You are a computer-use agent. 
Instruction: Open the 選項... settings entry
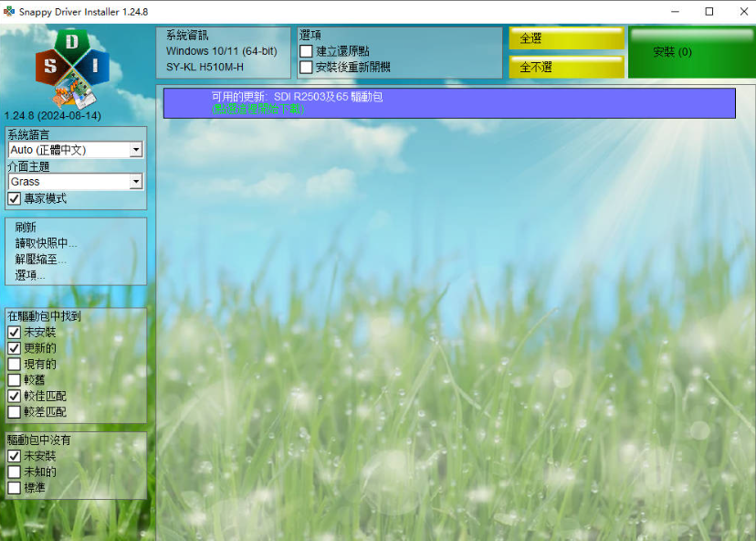pos(30,275)
